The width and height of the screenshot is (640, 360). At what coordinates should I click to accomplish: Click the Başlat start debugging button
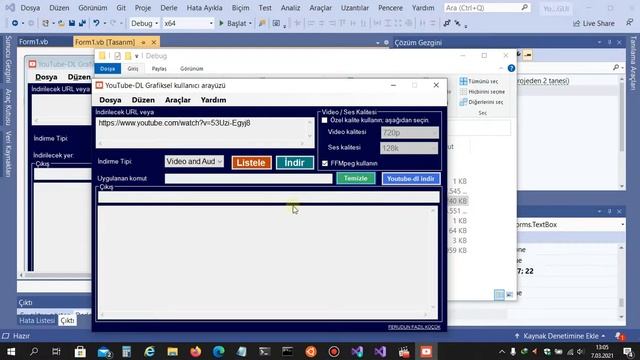click(233, 24)
